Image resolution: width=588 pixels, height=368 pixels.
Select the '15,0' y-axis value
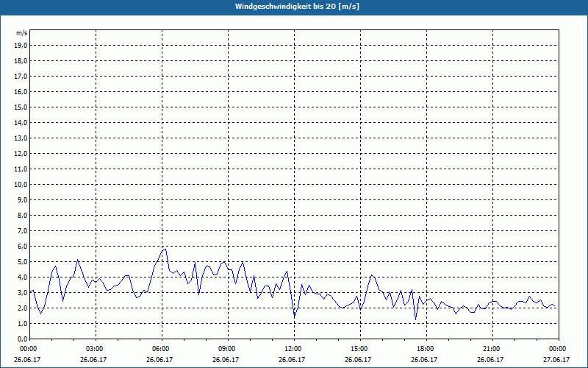(x=21, y=107)
